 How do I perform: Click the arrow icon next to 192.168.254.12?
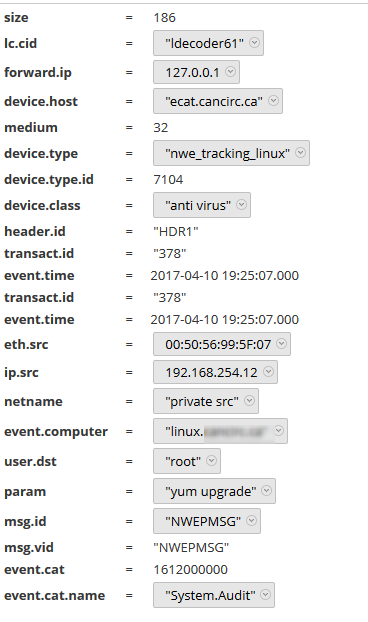268,371
